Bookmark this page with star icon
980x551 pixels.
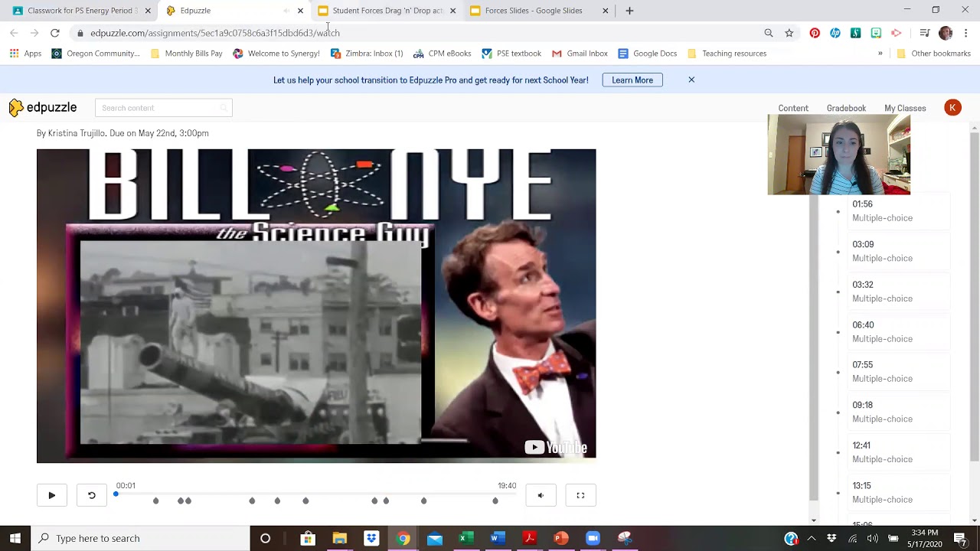[789, 33]
